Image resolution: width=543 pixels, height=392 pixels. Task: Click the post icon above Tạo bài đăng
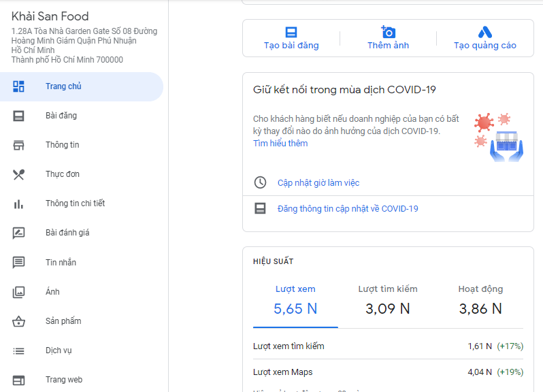(x=291, y=32)
